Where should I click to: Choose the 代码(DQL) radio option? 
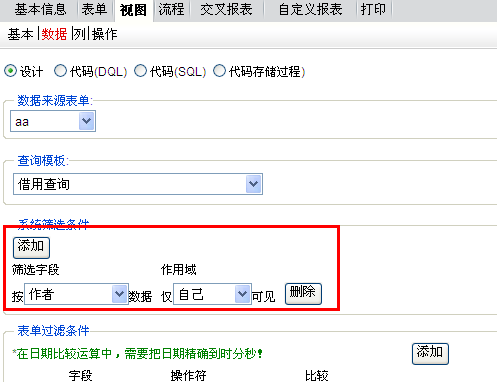(x=60, y=71)
